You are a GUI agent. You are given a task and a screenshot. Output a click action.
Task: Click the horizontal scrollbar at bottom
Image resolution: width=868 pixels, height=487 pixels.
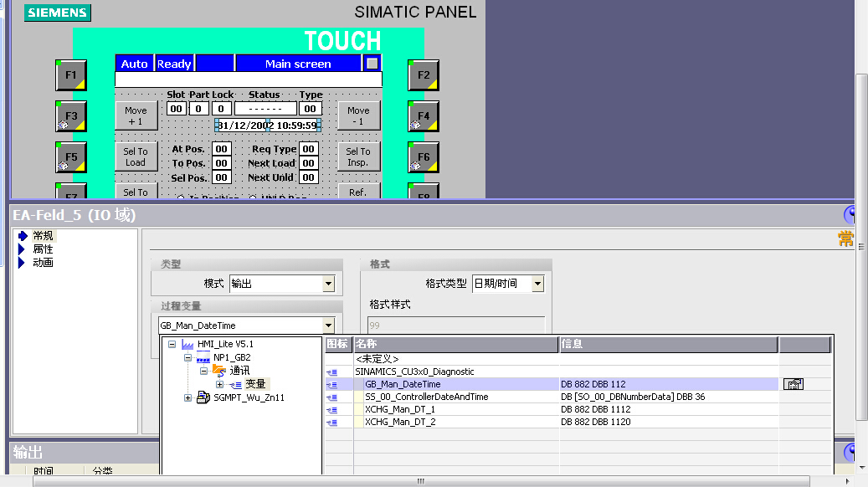(x=421, y=481)
